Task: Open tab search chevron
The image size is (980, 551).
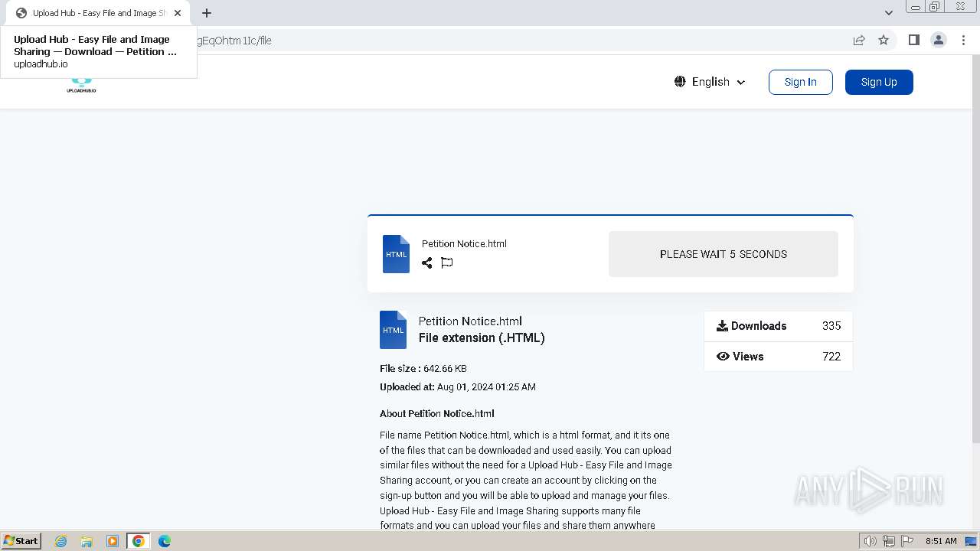Action: click(888, 13)
